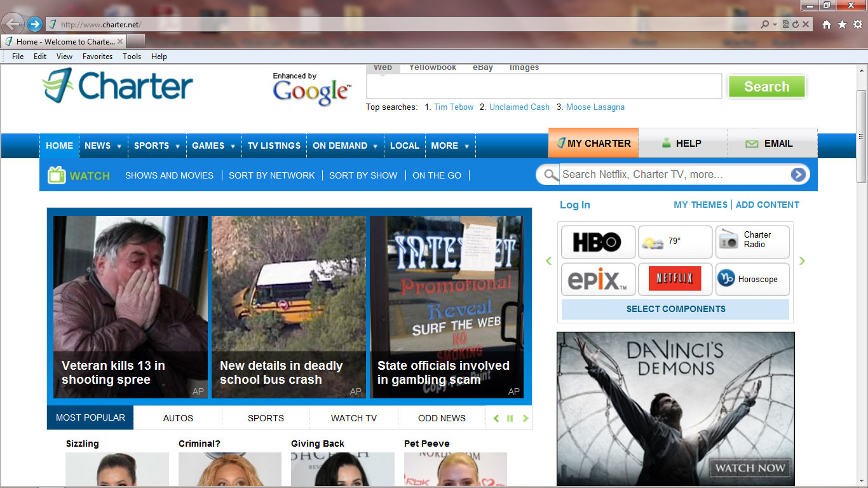Open the Unclaimed Cash top search link
This screenshot has width=868, height=488.
[x=519, y=107]
